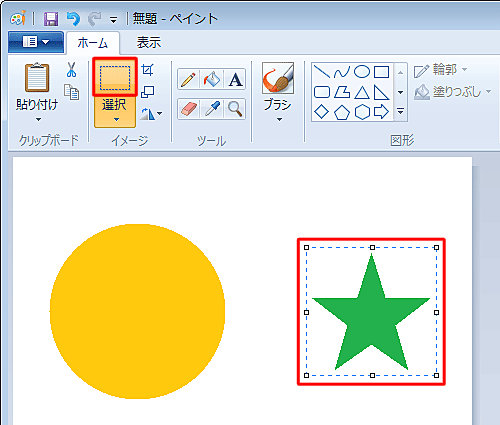Switch to the 表示 tab

click(x=149, y=43)
